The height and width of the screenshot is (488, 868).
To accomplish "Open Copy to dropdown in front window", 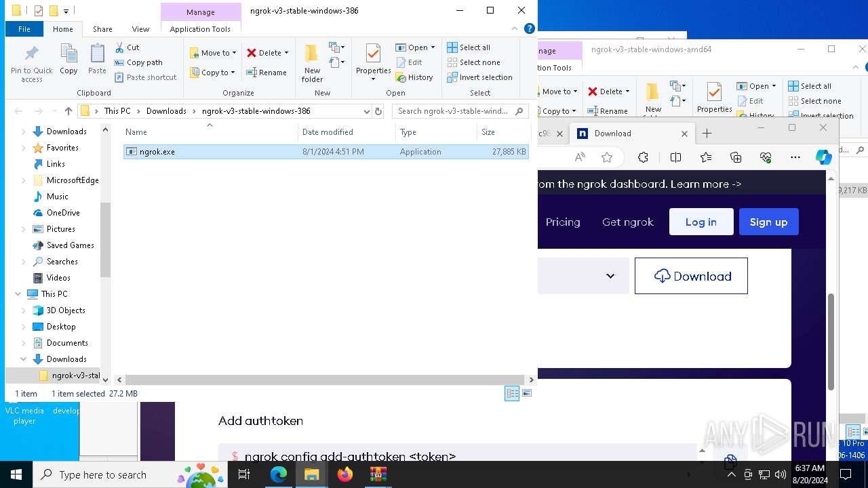I will pyautogui.click(x=213, y=73).
